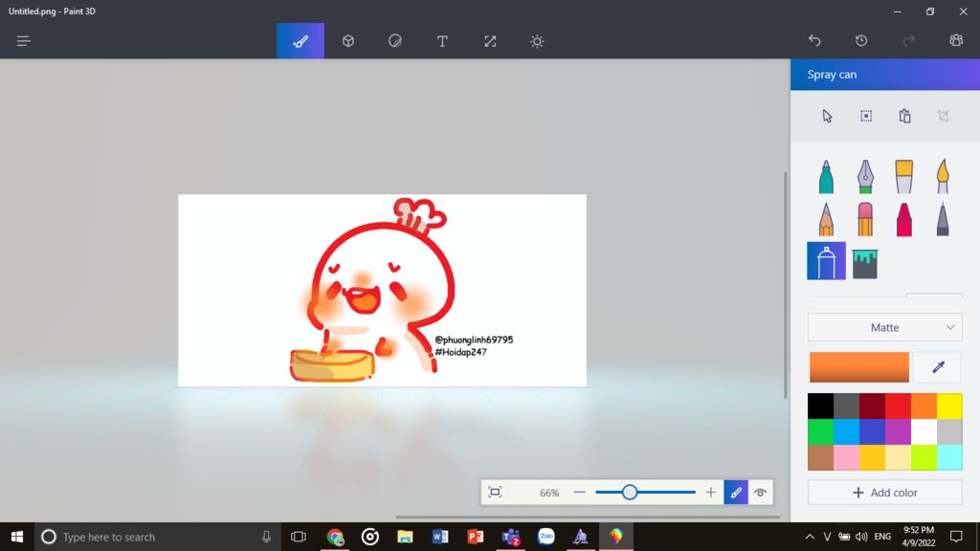Redo the last undone action

[909, 40]
